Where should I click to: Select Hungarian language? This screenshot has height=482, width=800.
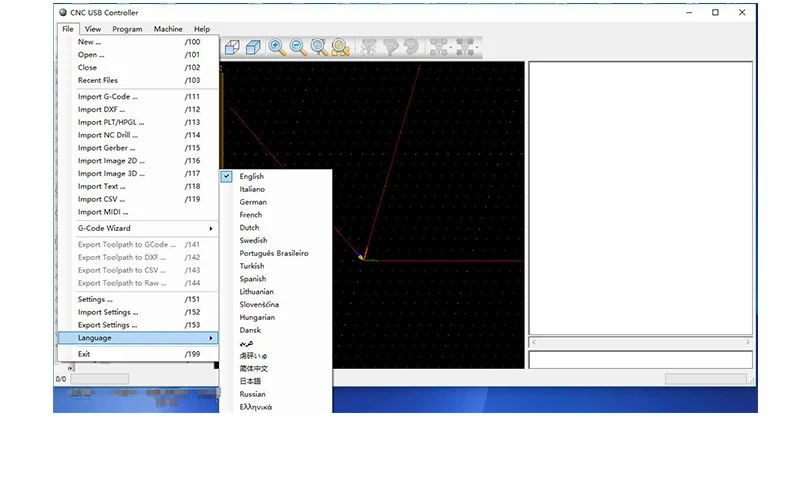click(x=276, y=317)
